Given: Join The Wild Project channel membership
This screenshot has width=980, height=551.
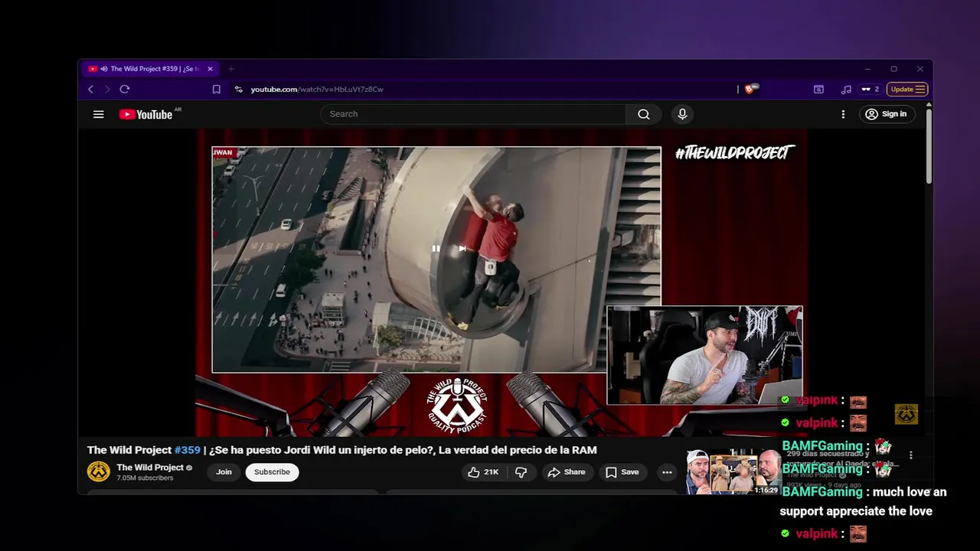Looking at the screenshot, I should point(224,472).
